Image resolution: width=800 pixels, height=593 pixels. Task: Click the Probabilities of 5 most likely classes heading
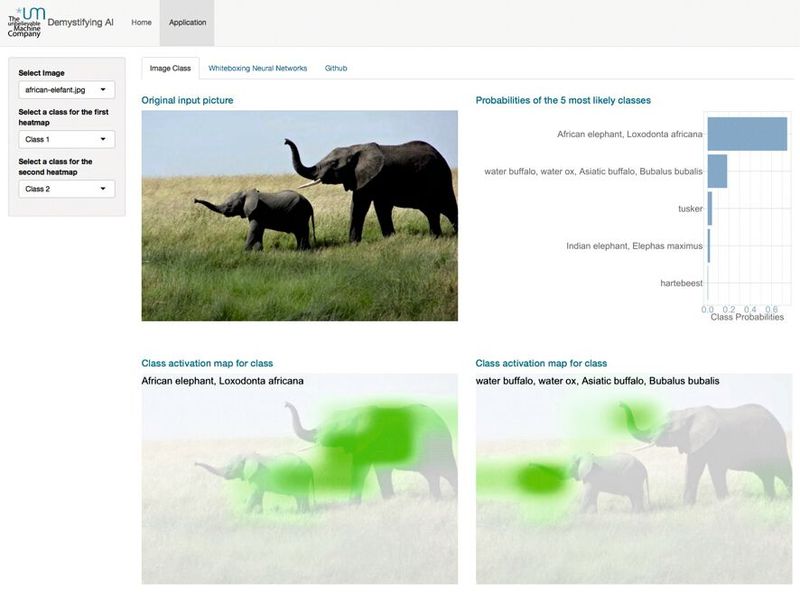tap(563, 101)
